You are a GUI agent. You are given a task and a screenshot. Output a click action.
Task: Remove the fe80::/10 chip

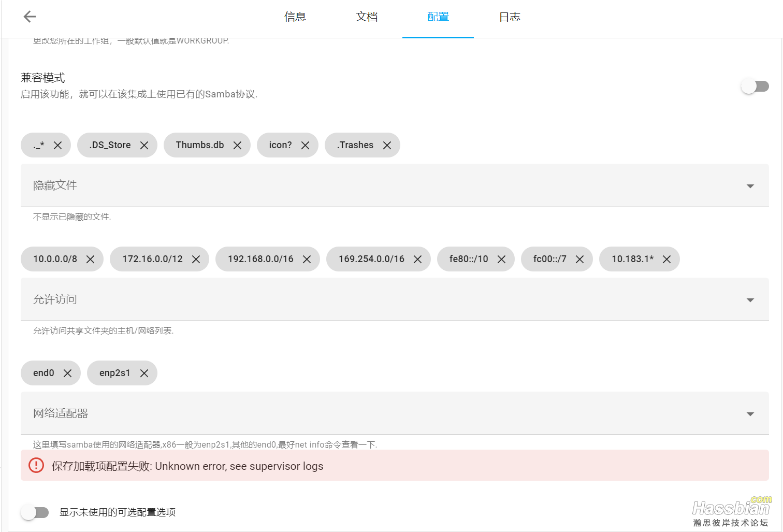pyautogui.click(x=502, y=260)
